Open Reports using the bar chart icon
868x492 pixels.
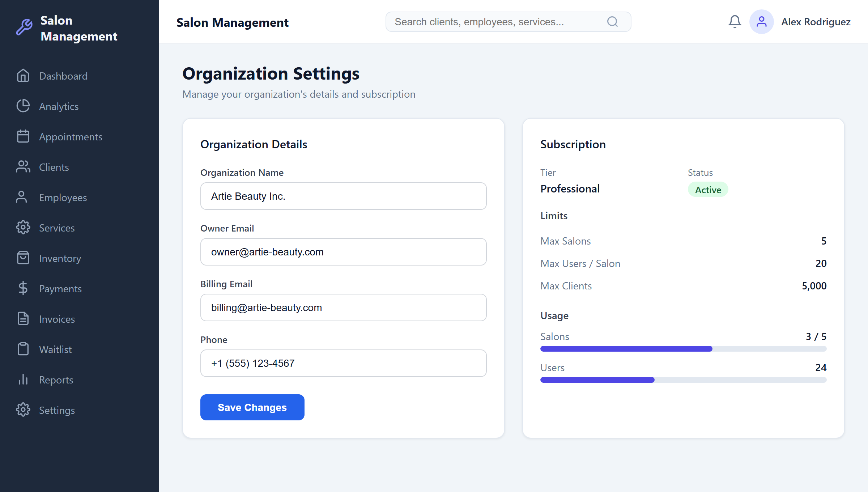pos(23,379)
